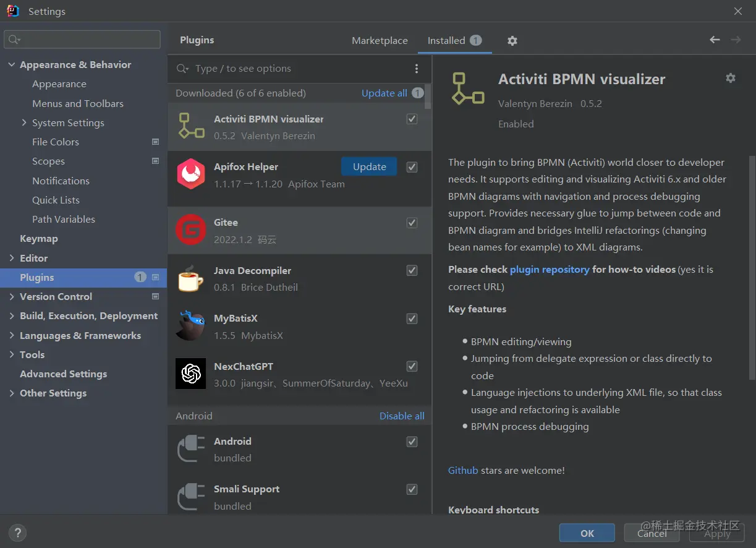Screen dimensions: 756x548
Task: Focus settings search field
Action: click(82, 40)
